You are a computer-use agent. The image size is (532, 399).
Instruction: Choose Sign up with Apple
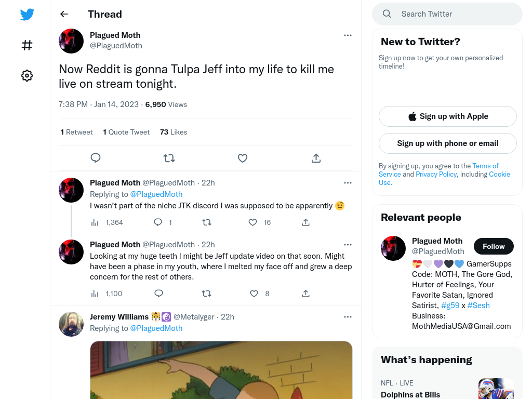(x=447, y=116)
